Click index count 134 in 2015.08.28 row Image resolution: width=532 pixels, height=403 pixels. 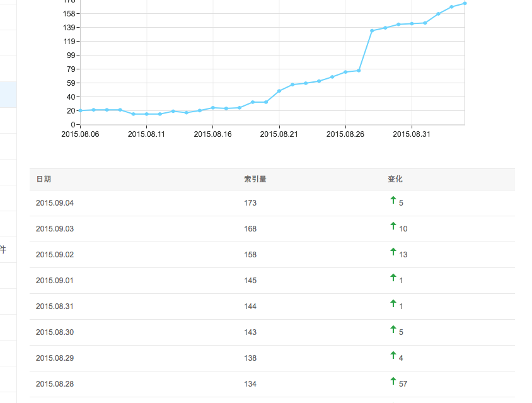coord(250,384)
